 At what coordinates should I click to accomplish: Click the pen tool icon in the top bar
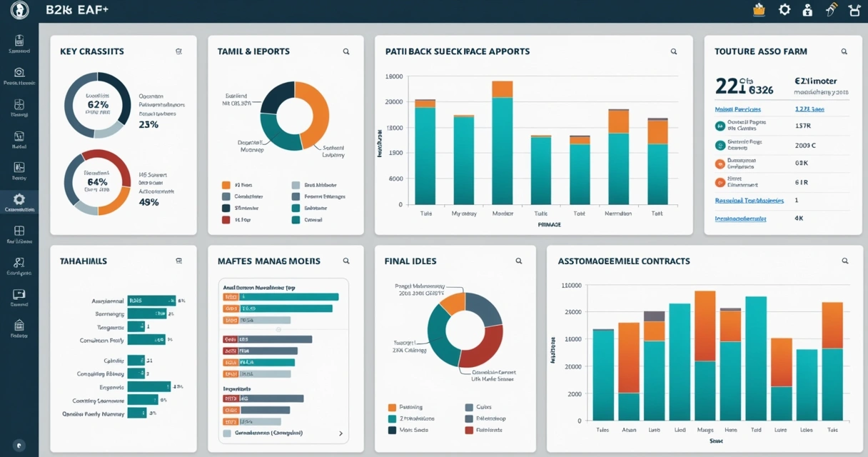(830, 9)
